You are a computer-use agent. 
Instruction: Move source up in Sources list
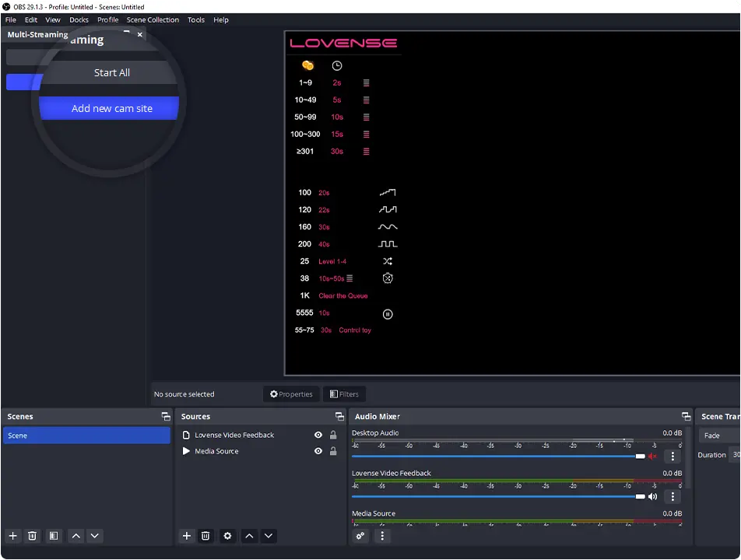coord(249,536)
